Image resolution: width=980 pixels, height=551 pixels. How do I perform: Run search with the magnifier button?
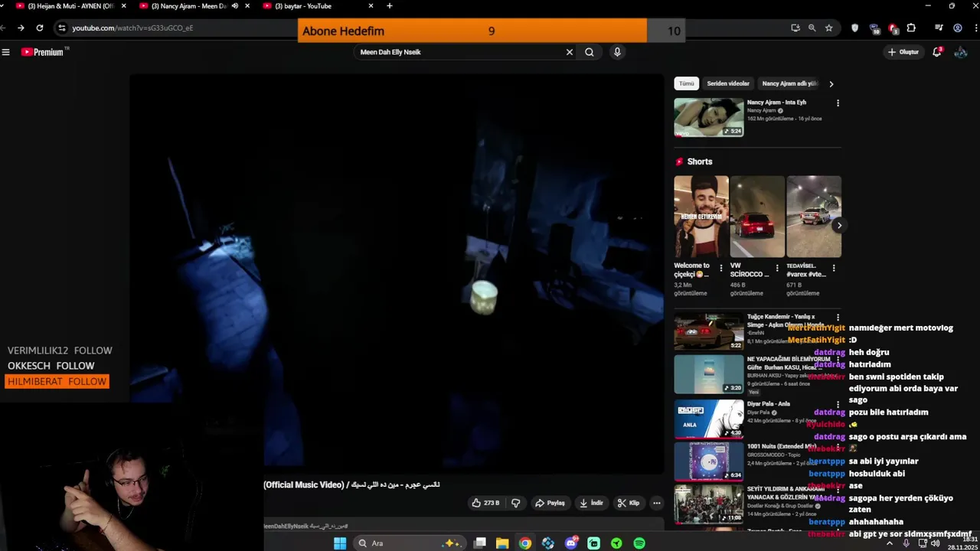coord(590,52)
